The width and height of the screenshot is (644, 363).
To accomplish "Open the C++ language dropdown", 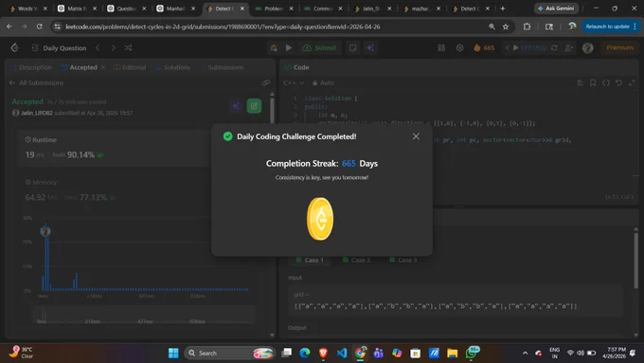I will pyautogui.click(x=294, y=82).
